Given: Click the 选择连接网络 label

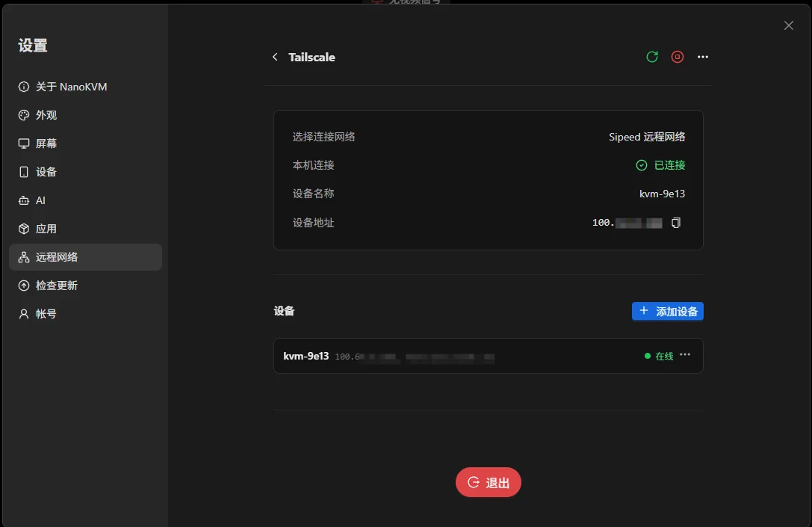Looking at the screenshot, I should [x=323, y=137].
